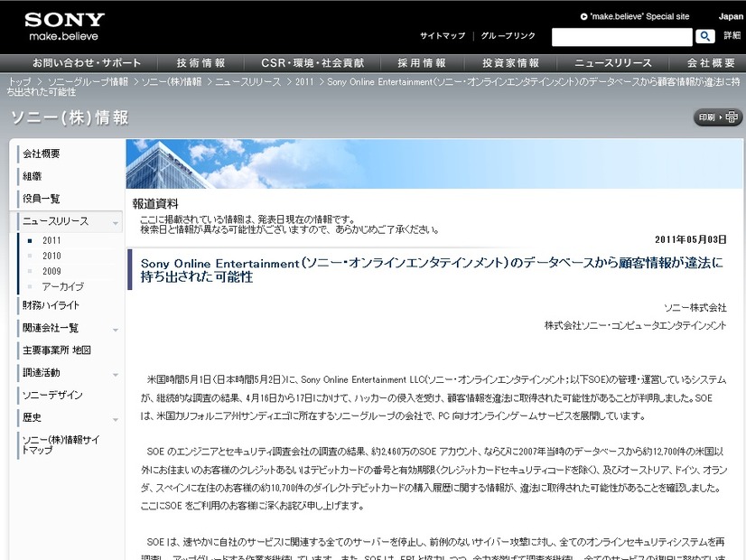Viewport: 746px width, 560px height.
Task: Click the press release headline text
Action: click(x=432, y=270)
